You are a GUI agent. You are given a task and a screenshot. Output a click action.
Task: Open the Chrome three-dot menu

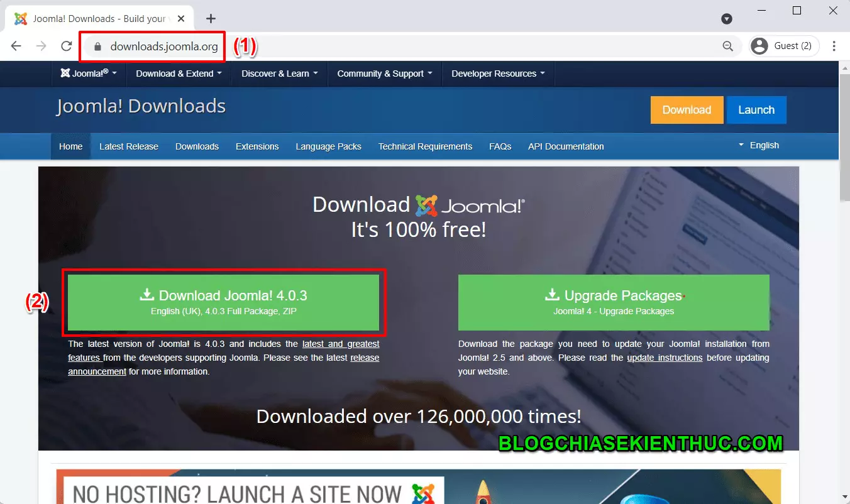coord(834,46)
